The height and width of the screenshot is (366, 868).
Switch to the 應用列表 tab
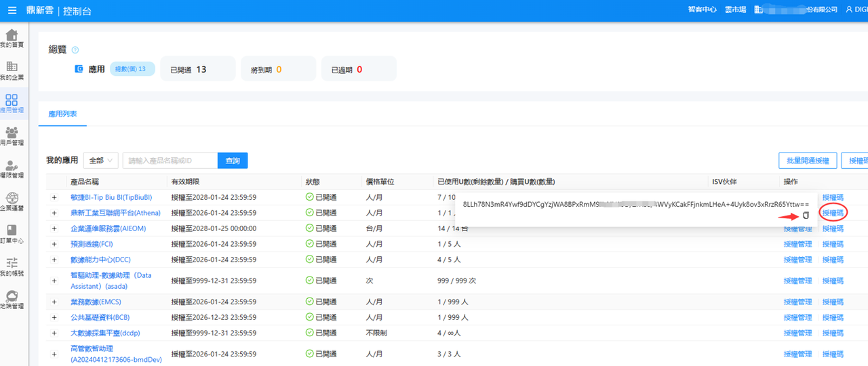click(x=62, y=114)
